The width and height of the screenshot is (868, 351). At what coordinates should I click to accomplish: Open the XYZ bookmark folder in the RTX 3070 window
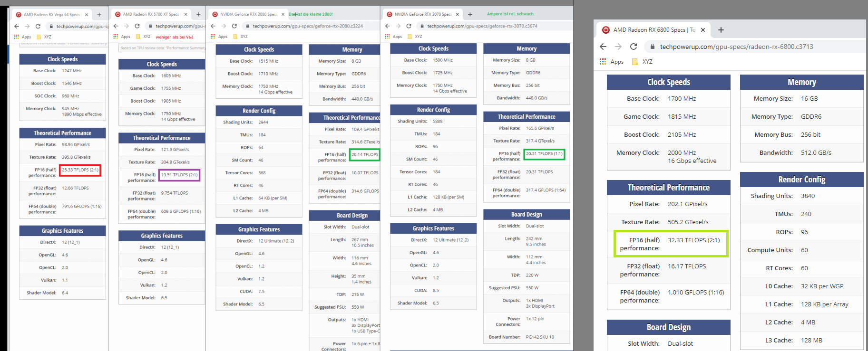click(415, 37)
